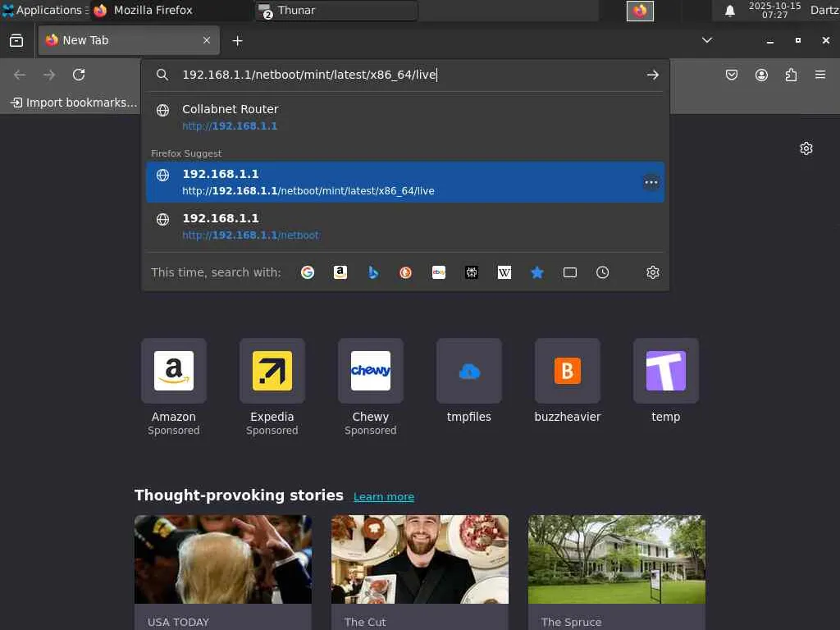Search this time with Google icon
Viewport: 840px width, 630px height.
[x=308, y=272]
